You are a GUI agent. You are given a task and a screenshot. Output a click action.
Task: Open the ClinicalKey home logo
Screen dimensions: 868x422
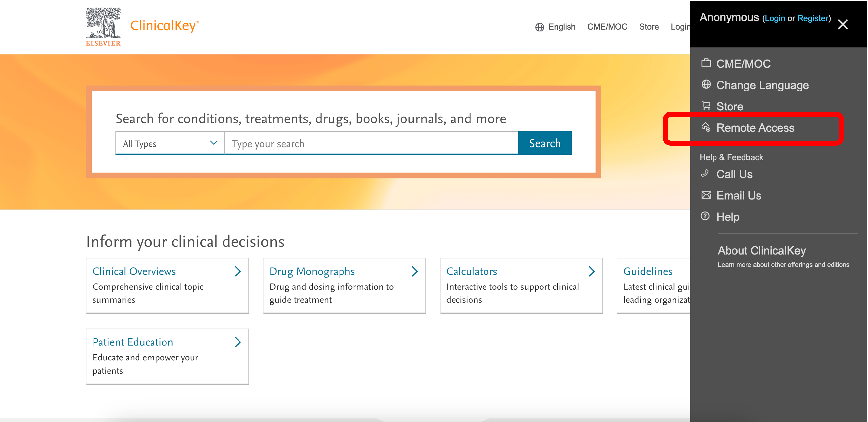point(165,26)
